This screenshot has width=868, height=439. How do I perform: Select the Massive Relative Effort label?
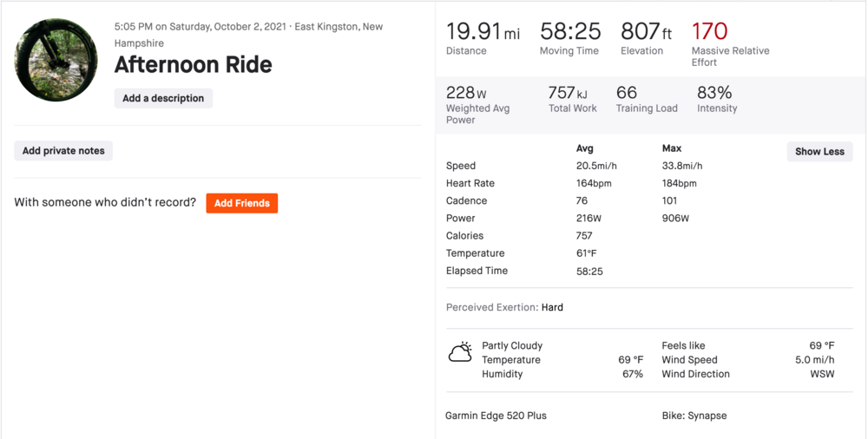point(730,56)
